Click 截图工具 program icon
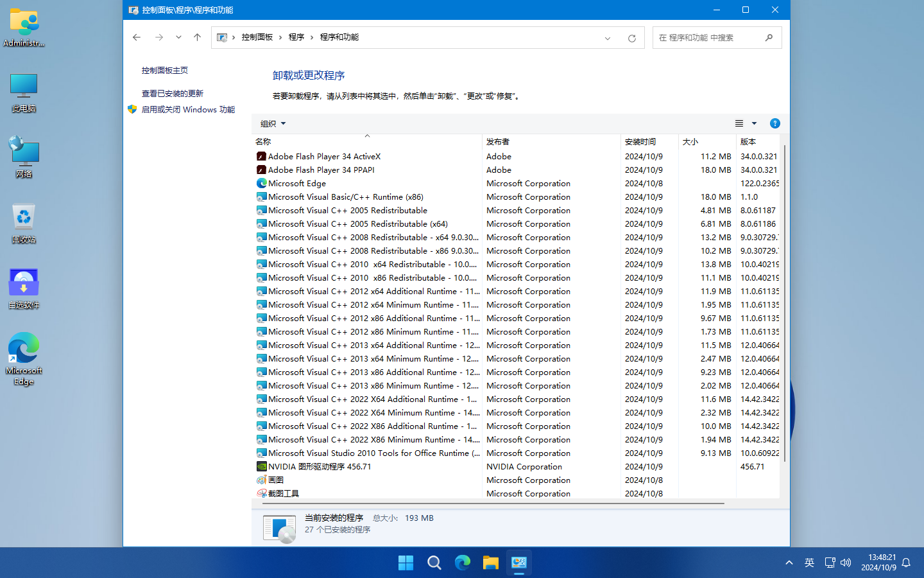 (261, 493)
